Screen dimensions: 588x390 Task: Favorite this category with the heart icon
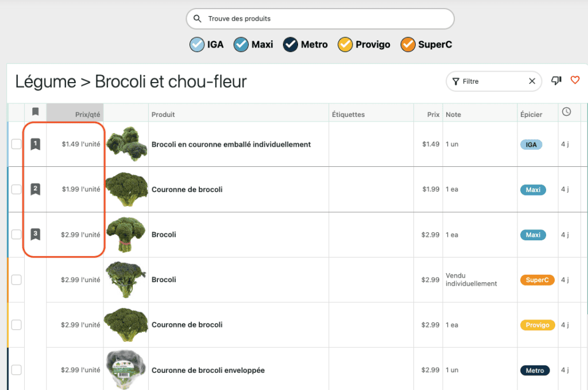pos(575,81)
